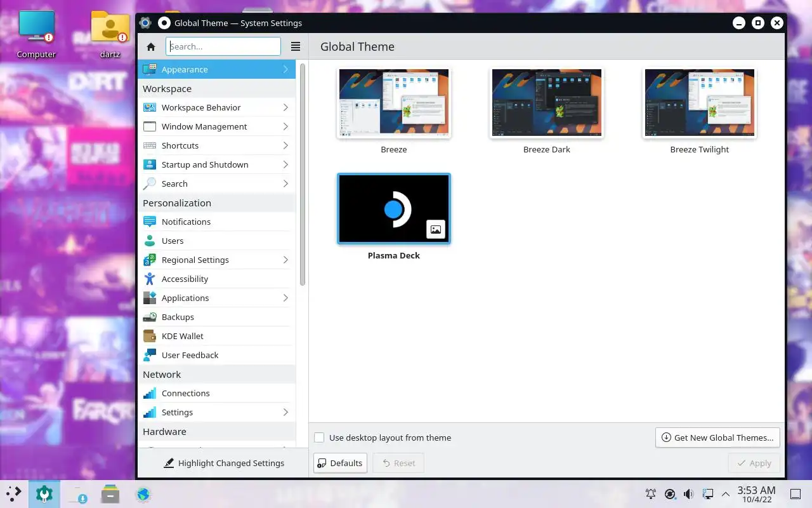Screen dimensions: 812x508
Task: Click the Appearance monitor icon
Action: (150, 69)
